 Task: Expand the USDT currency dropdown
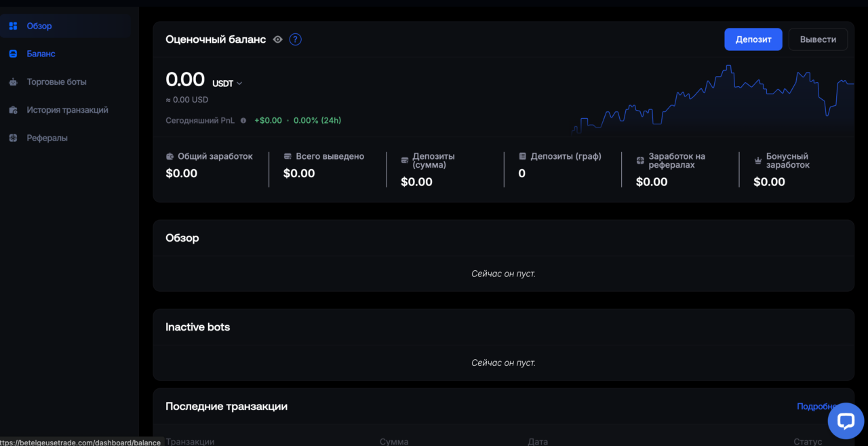coord(227,83)
